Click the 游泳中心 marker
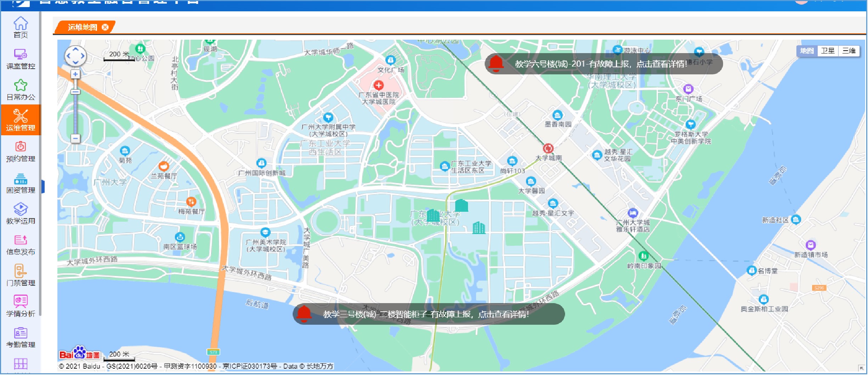The image size is (868, 375). 618,50
